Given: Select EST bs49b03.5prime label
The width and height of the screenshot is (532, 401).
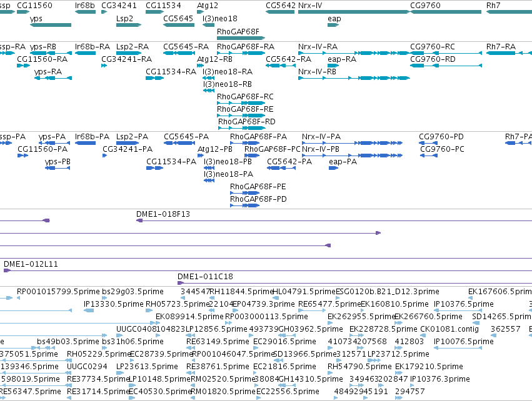Looking at the screenshot, I should tap(68, 341).
